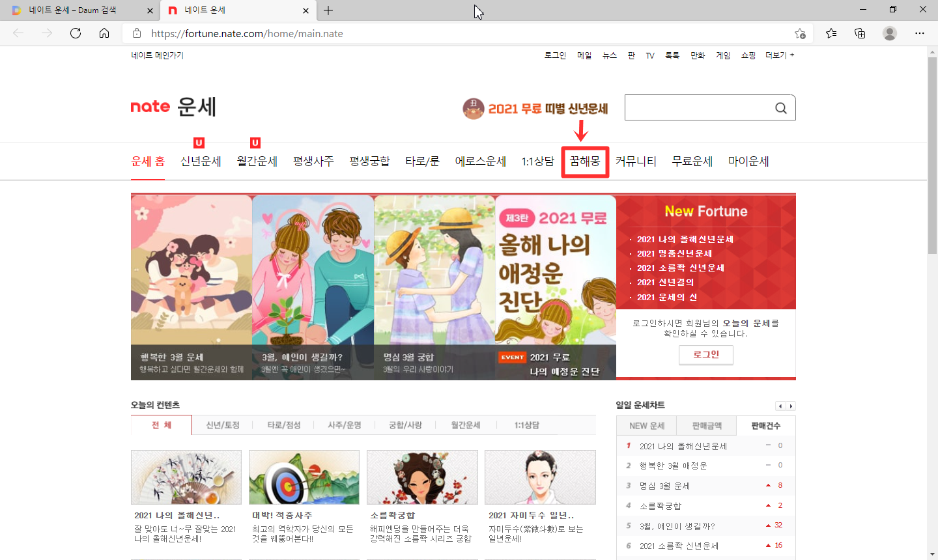The image size is (938, 560).
Task: Open the 3월, 애인이 생길까? banner image
Action: click(x=313, y=287)
